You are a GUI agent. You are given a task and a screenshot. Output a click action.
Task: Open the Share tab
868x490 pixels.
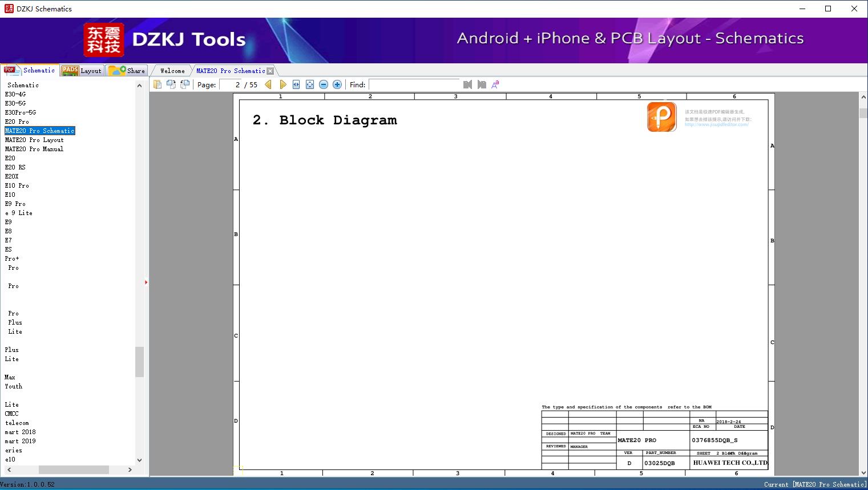coord(127,71)
